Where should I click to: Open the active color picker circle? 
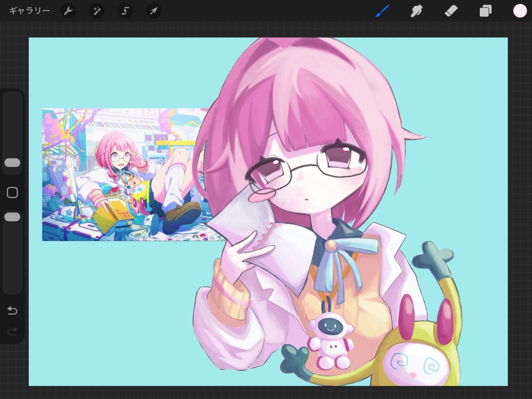click(520, 11)
